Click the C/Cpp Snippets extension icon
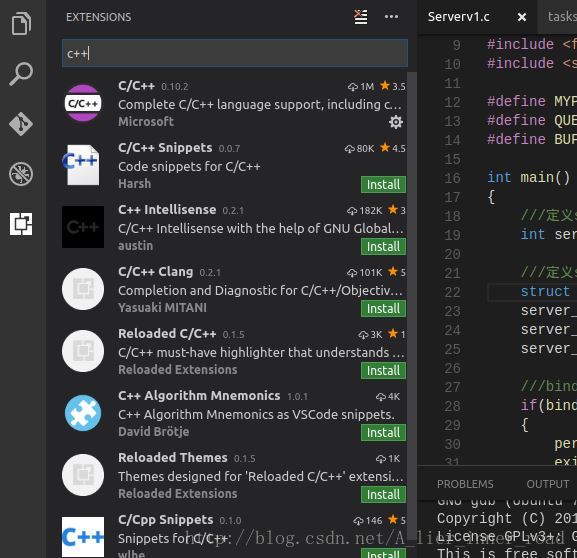The width and height of the screenshot is (577, 558). (x=83, y=537)
